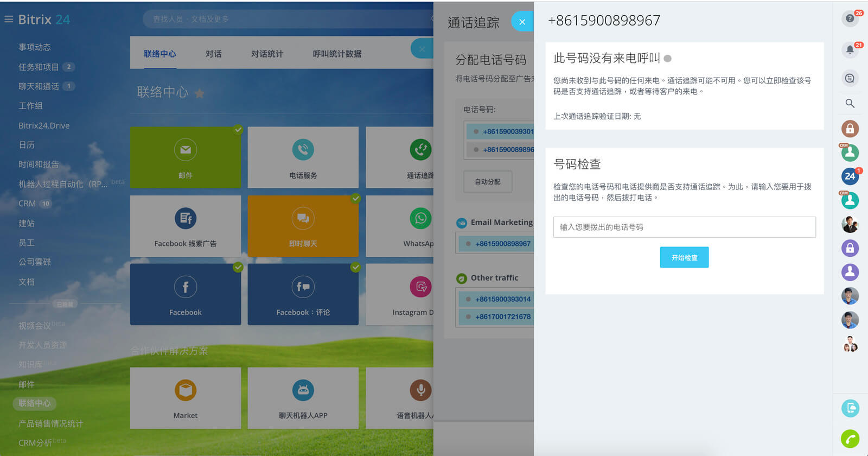The image size is (868, 456).
Task: Toggle the hamburger menu beside Bitrix 24
Action: (9, 20)
